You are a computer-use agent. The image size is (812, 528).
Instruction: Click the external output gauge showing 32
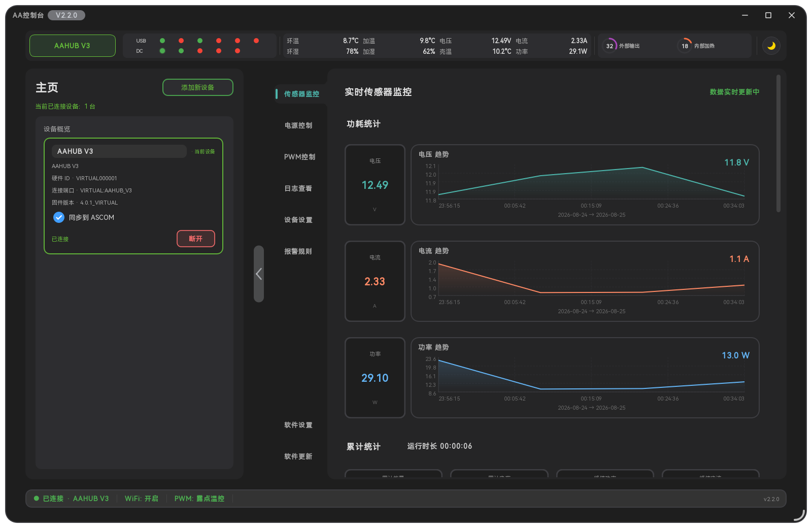point(610,46)
